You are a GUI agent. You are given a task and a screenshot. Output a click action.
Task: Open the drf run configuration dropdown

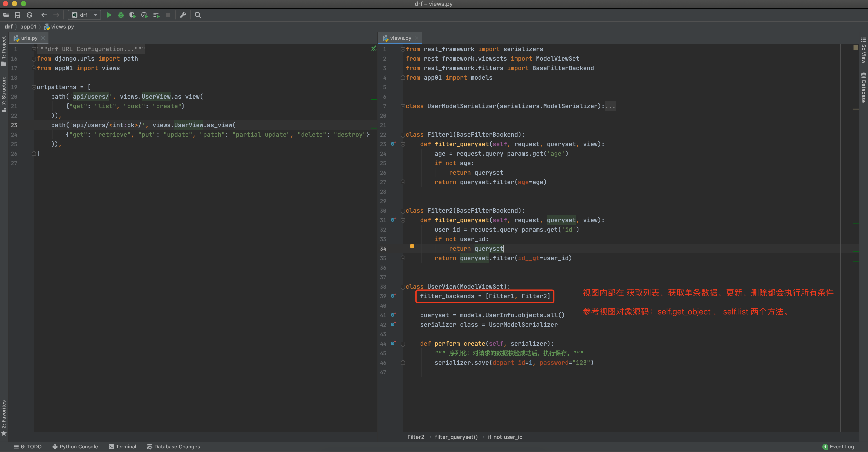coord(95,15)
